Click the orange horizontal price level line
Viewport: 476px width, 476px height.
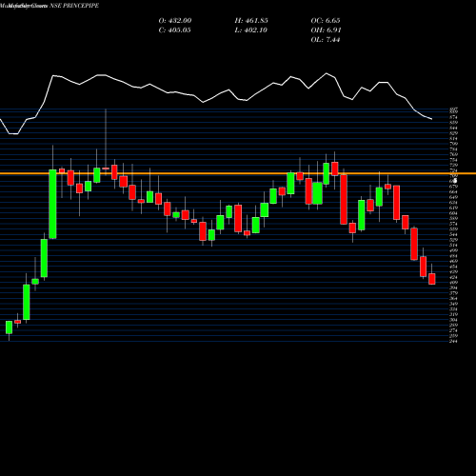coord(238,173)
